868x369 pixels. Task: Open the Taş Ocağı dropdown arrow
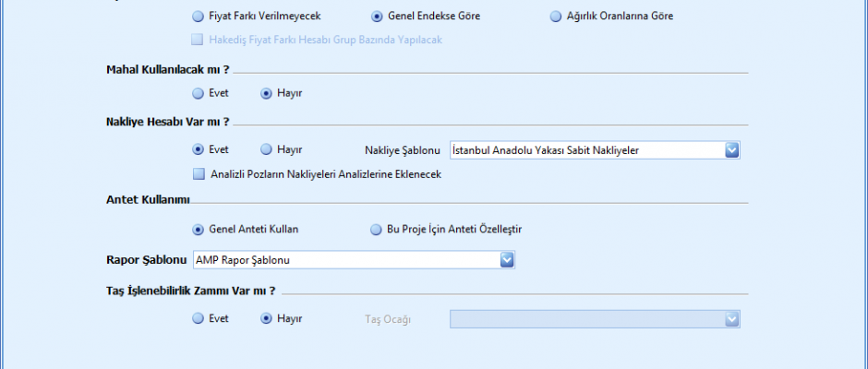click(x=731, y=318)
